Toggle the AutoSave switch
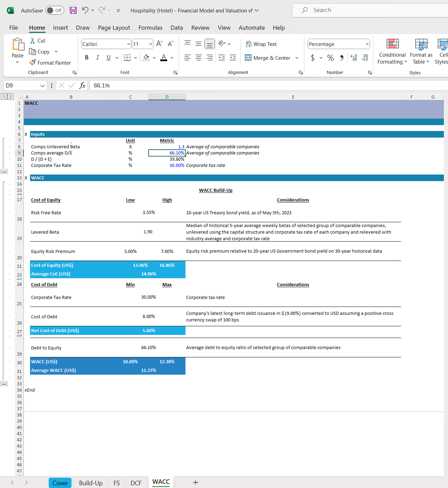The image size is (448, 488). point(55,10)
